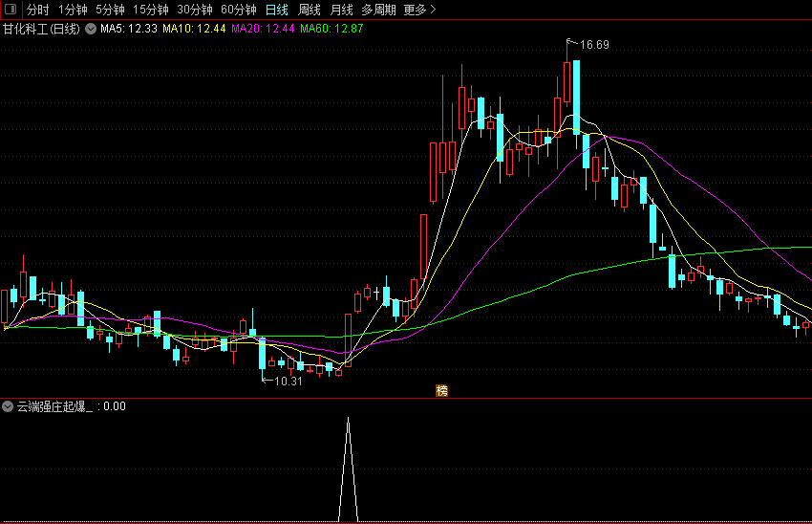Select the 日线 daily chart tab
Image resolution: width=812 pixels, height=524 pixels.
pyautogui.click(x=277, y=10)
